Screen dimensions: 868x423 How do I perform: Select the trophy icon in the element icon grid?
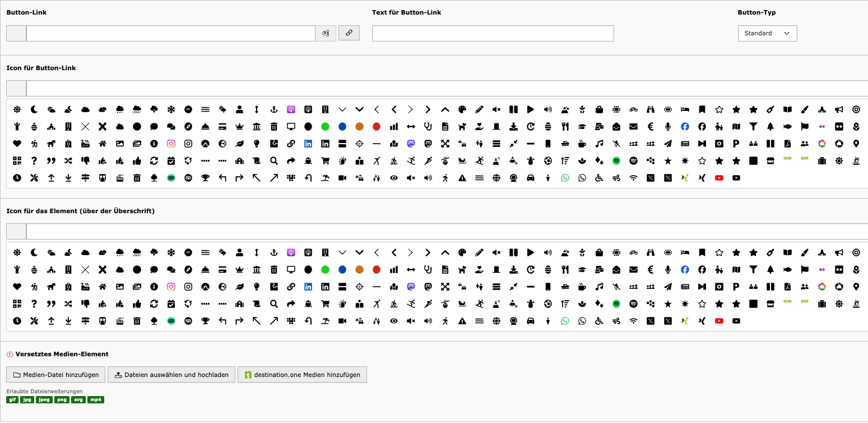point(205,321)
